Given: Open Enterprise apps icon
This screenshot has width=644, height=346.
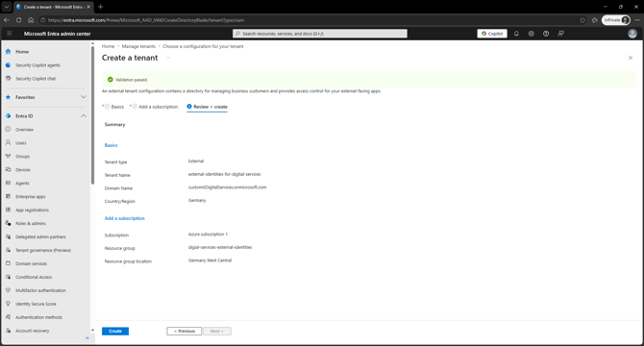Looking at the screenshot, I should [x=8, y=197].
